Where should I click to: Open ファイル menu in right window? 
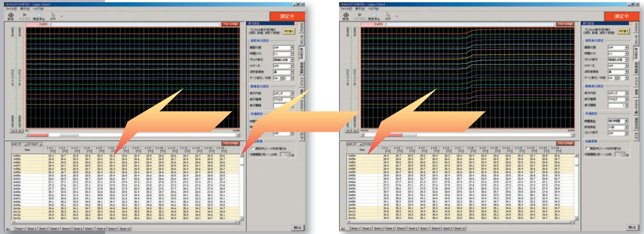pos(345,8)
